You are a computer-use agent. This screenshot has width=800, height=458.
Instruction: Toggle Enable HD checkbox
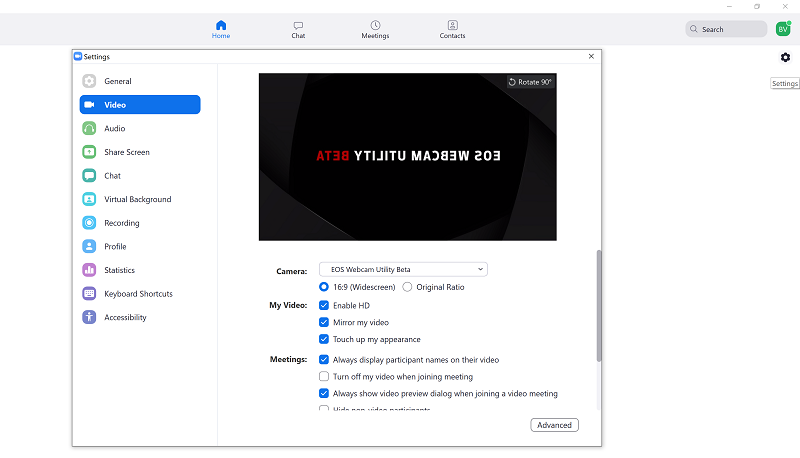click(323, 306)
